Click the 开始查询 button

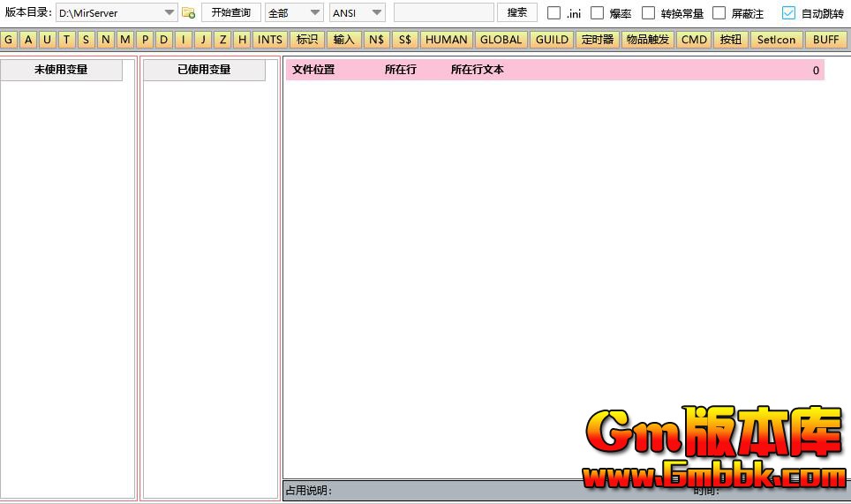coord(231,12)
